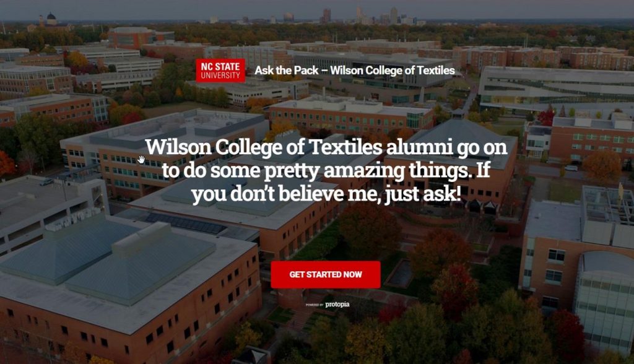Select "Wilson College of Textiles" in the header
This screenshot has height=364, width=634.
click(392, 71)
